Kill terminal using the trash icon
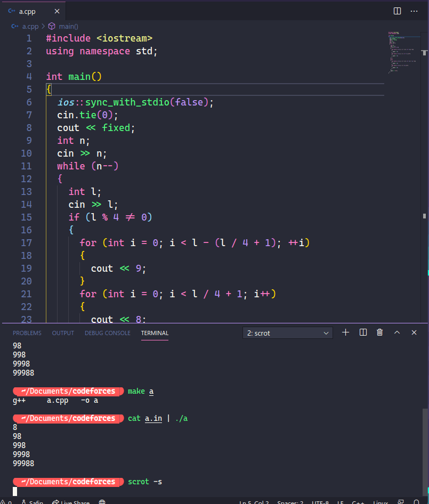 click(379, 332)
